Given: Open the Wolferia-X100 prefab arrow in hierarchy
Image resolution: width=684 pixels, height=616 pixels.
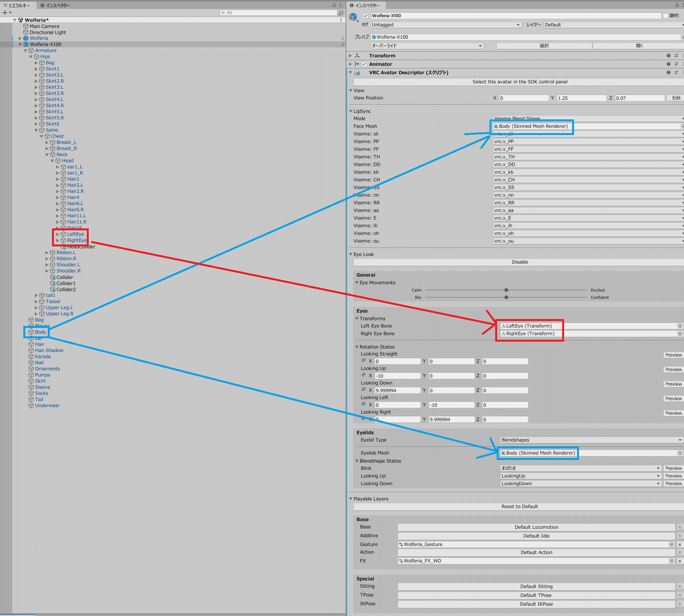Looking at the screenshot, I should click(343, 44).
